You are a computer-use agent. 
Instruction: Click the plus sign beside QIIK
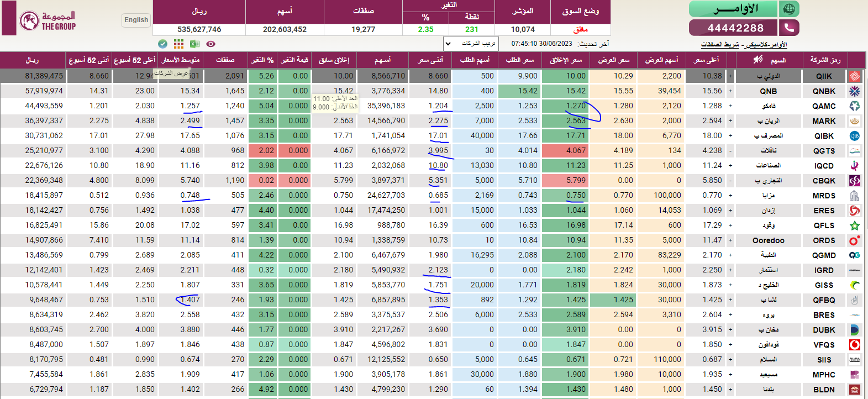coord(730,76)
